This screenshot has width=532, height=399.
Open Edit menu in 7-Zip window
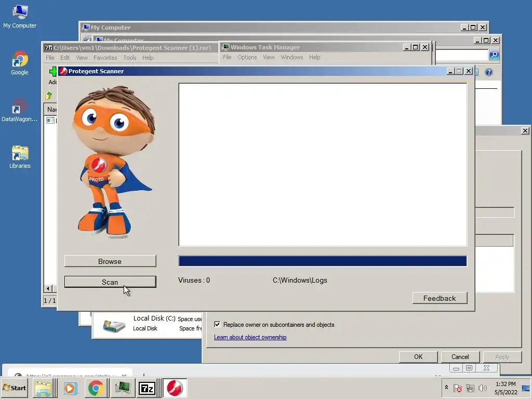coord(65,58)
